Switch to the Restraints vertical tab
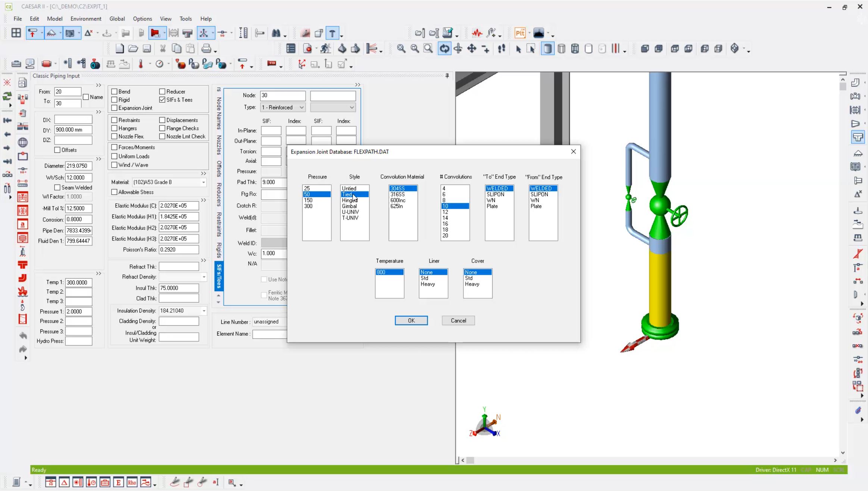 [219, 224]
